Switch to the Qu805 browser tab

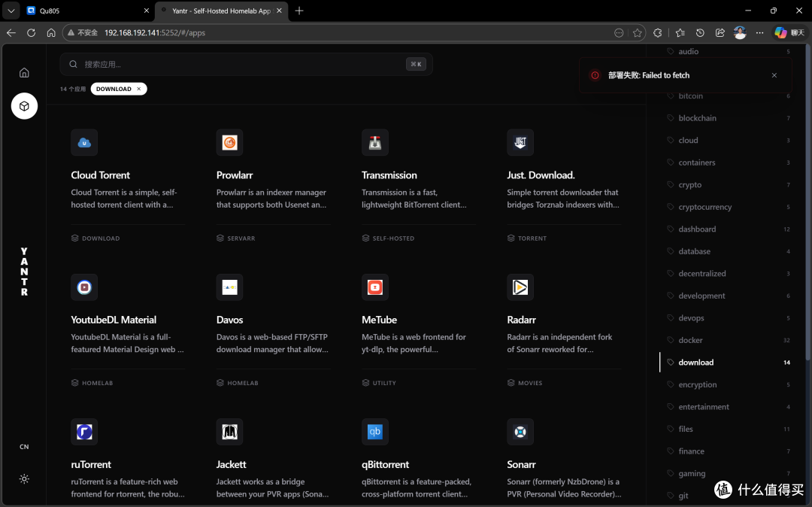tap(88, 11)
